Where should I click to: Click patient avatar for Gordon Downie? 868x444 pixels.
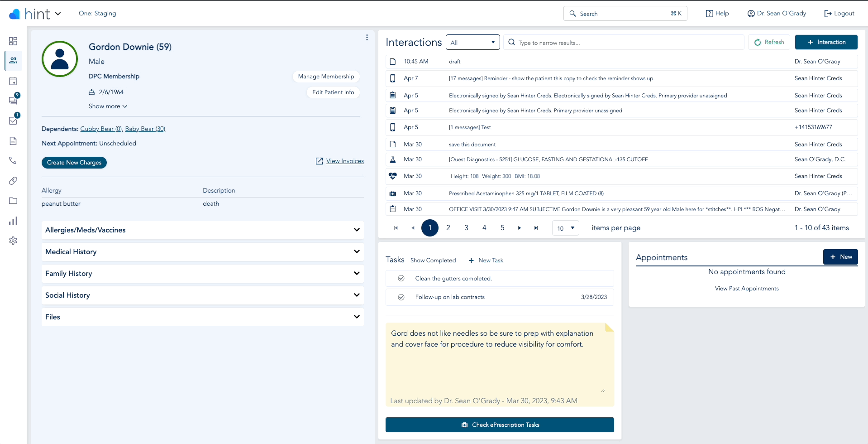60,59
